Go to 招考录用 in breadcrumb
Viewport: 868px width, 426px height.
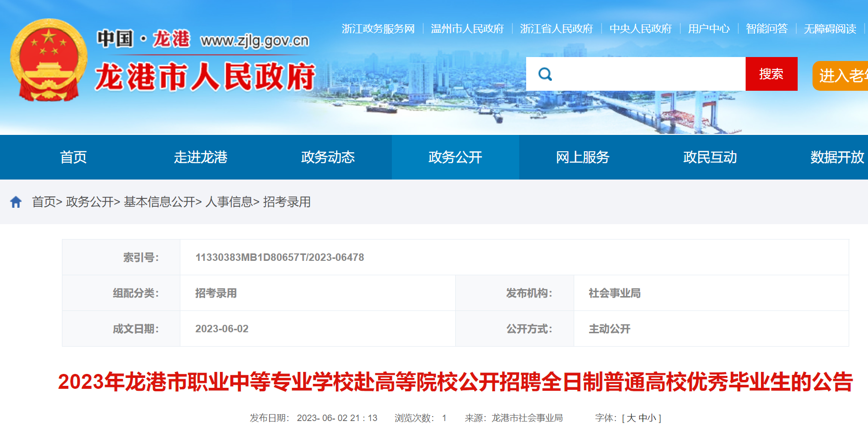click(287, 202)
